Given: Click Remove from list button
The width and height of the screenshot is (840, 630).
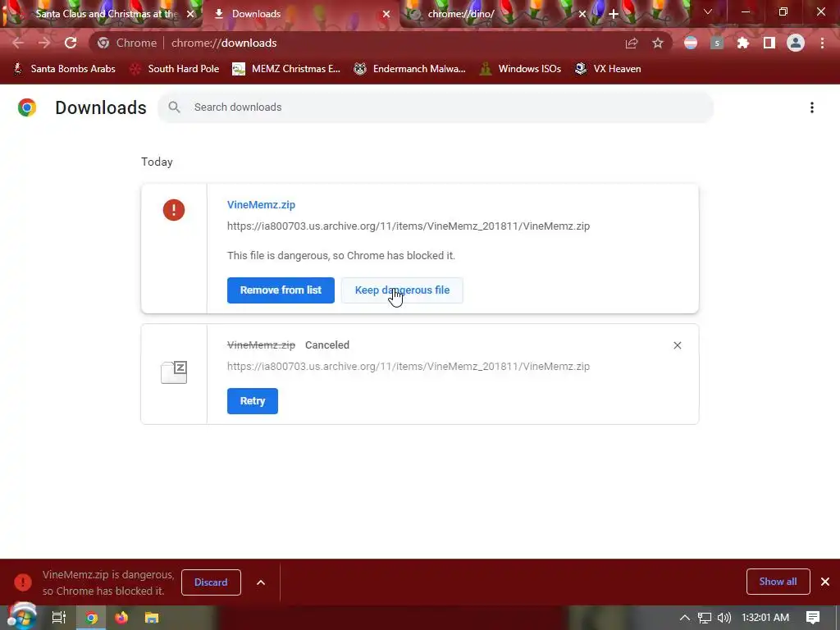Looking at the screenshot, I should click(x=281, y=290).
